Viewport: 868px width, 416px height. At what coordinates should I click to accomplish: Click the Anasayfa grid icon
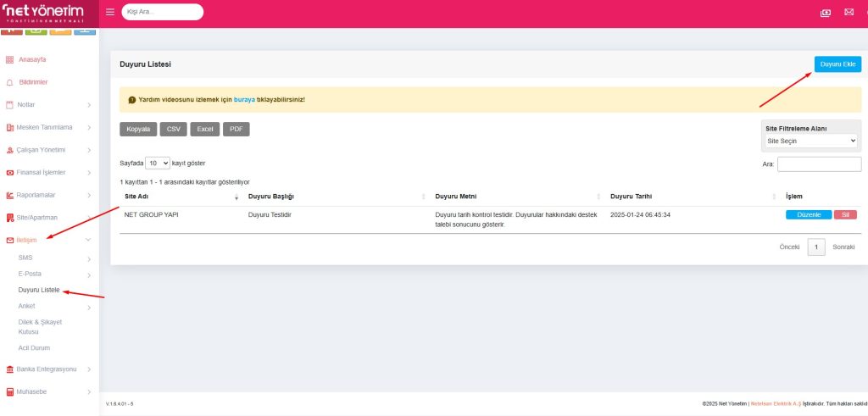click(9, 59)
